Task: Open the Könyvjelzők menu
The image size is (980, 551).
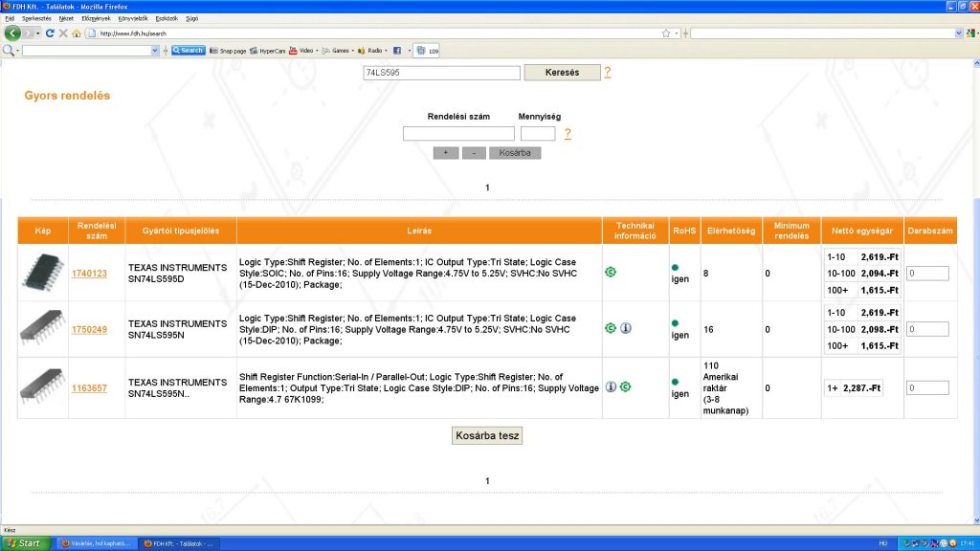Action: (x=133, y=19)
